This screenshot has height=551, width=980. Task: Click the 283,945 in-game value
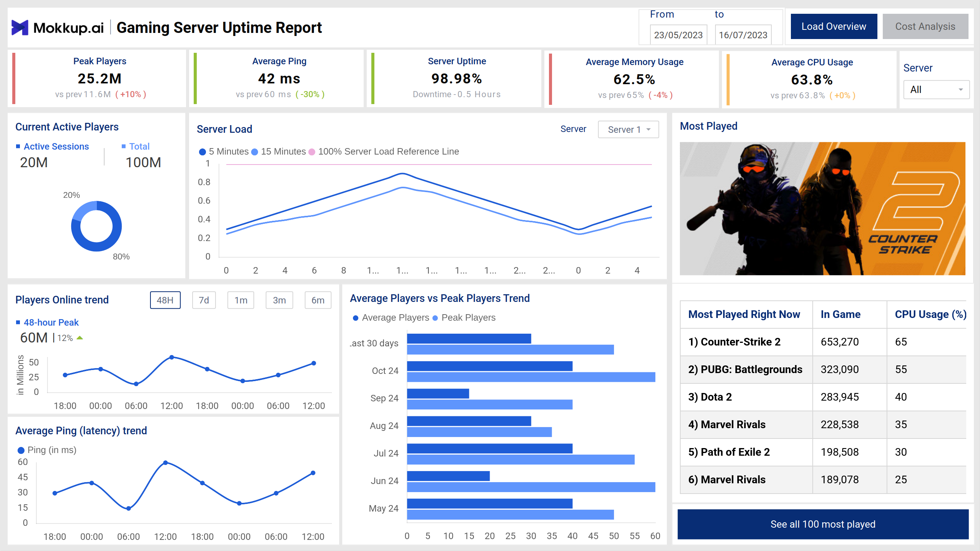[840, 397]
